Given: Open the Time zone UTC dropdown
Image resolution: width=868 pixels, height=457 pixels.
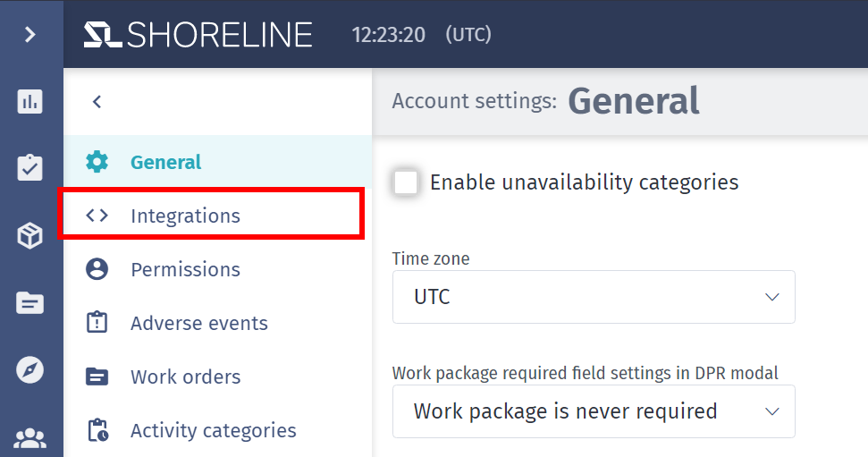Looking at the screenshot, I should pos(594,297).
